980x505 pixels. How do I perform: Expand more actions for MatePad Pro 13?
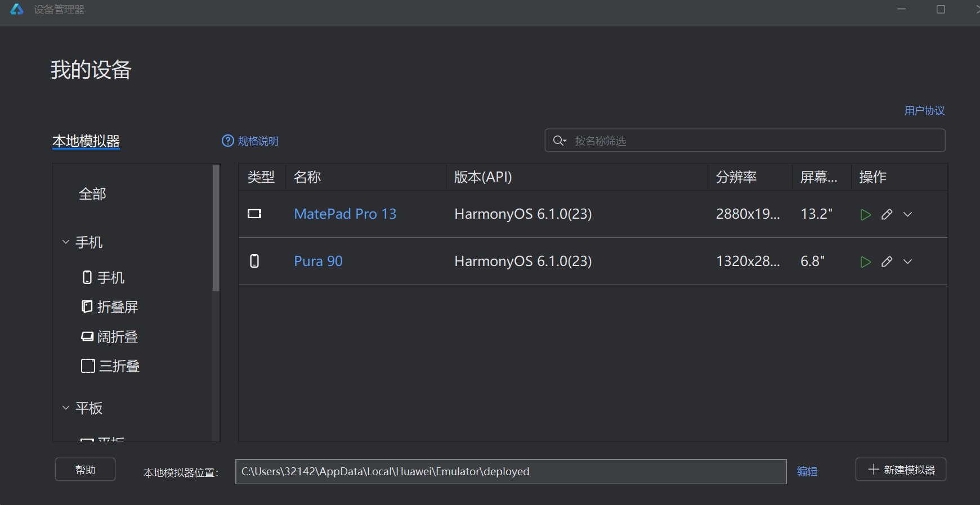pyautogui.click(x=908, y=214)
